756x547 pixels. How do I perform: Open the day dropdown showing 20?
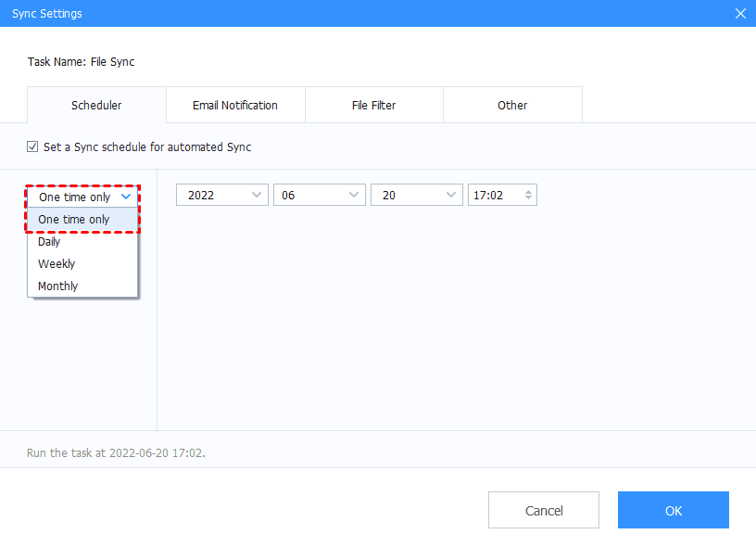click(x=416, y=195)
